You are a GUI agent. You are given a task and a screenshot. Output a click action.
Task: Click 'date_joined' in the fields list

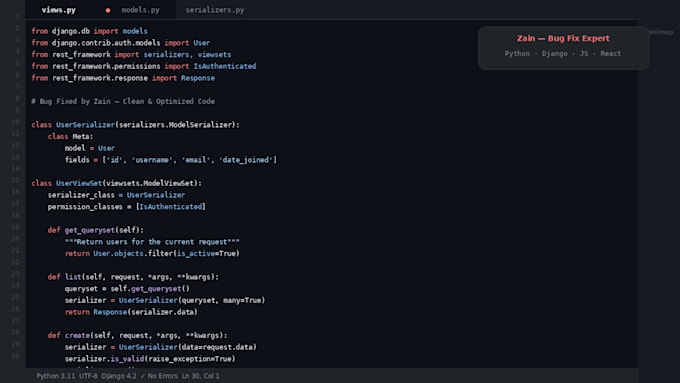point(246,160)
